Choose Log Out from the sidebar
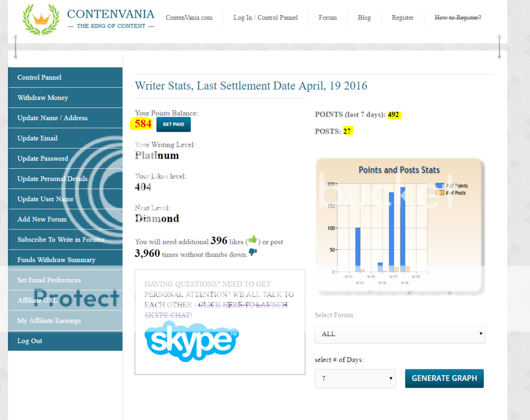The image size is (530, 420). [30, 341]
